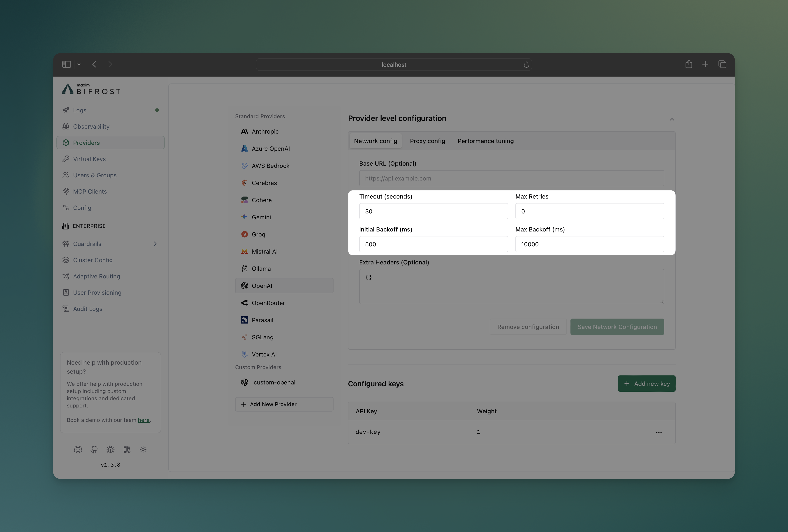Toggle the browser sidebar
This screenshot has width=788, height=532.
tap(67, 64)
